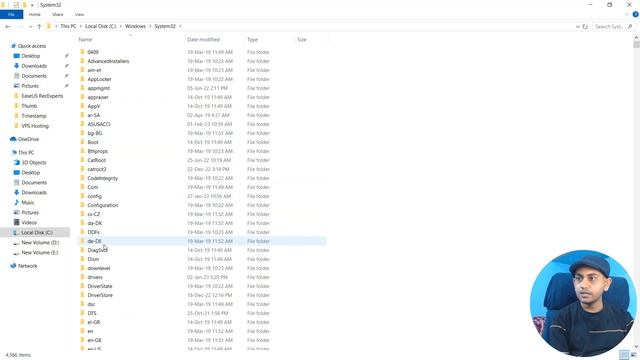The height and width of the screenshot is (360, 640).
Task: Select the AdvancedInstallers folder
Action: pos(108,61)
